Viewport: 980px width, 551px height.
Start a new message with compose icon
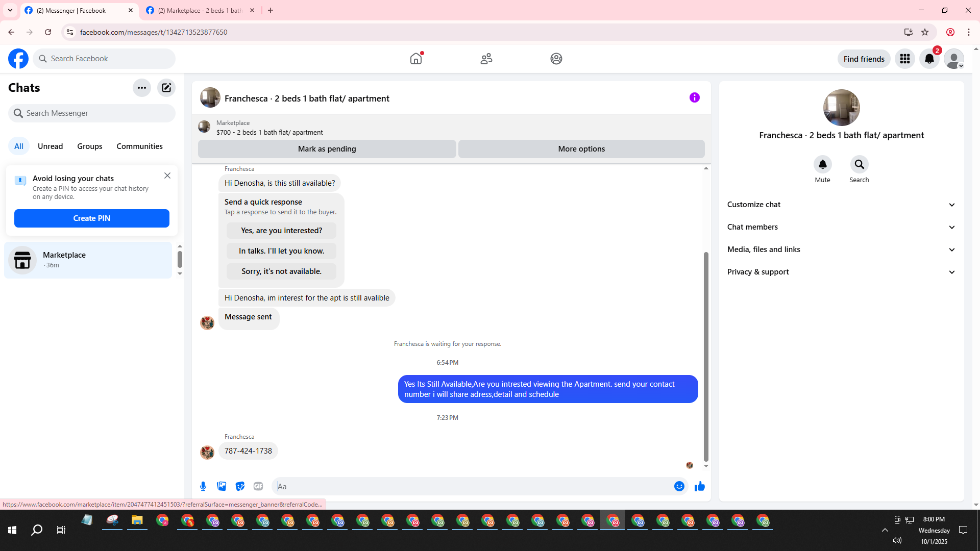tap(166, 88)
